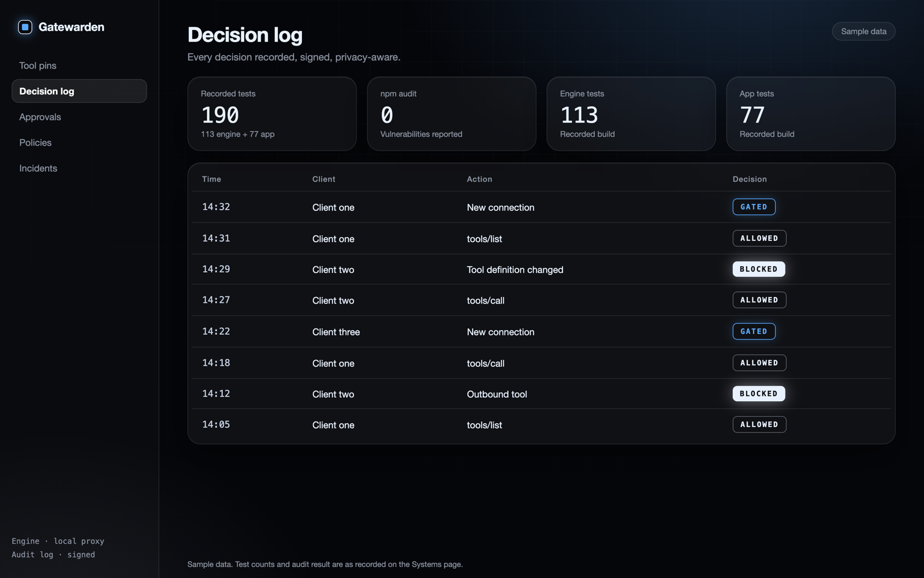Click the footer sample data note
924x578 pixels.
coord(325,564)
